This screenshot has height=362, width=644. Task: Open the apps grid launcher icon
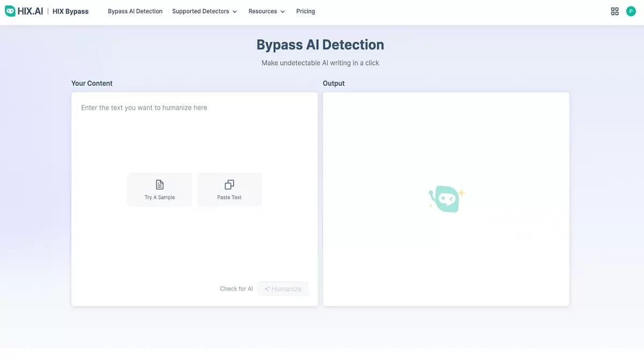click(614, 11)
